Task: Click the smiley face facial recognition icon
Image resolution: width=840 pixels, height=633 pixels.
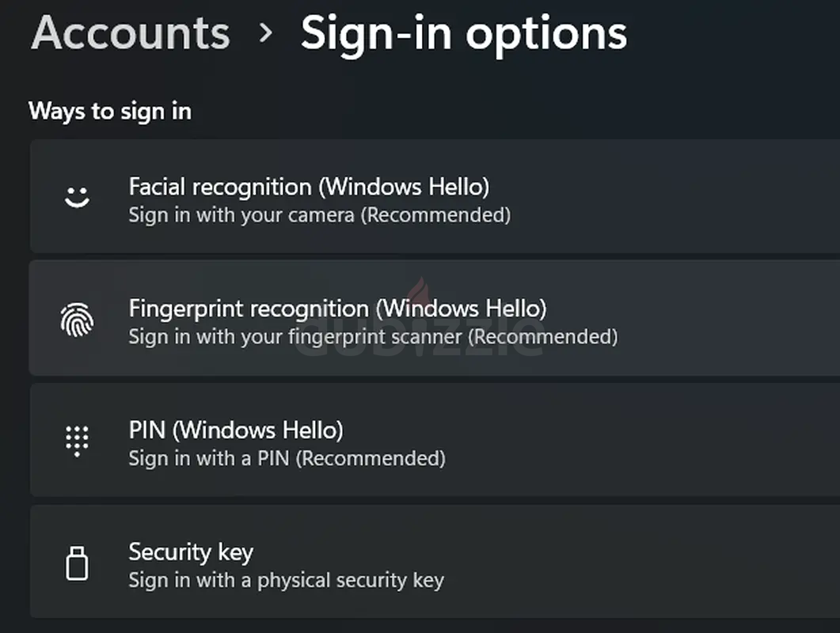Action: [77, 196]
